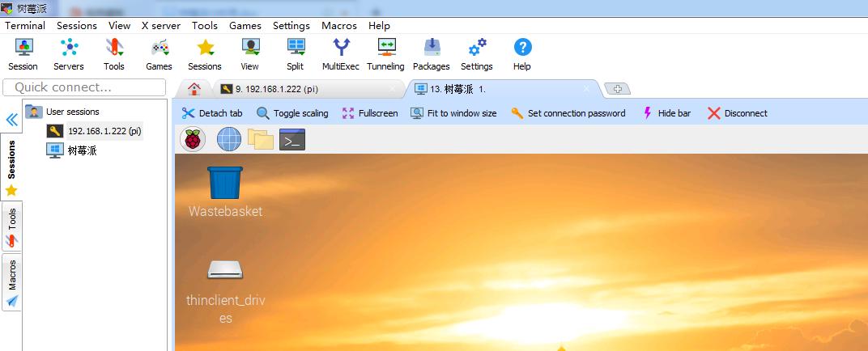
Task: Open the Sessions menu
Action: pos(76,25)
